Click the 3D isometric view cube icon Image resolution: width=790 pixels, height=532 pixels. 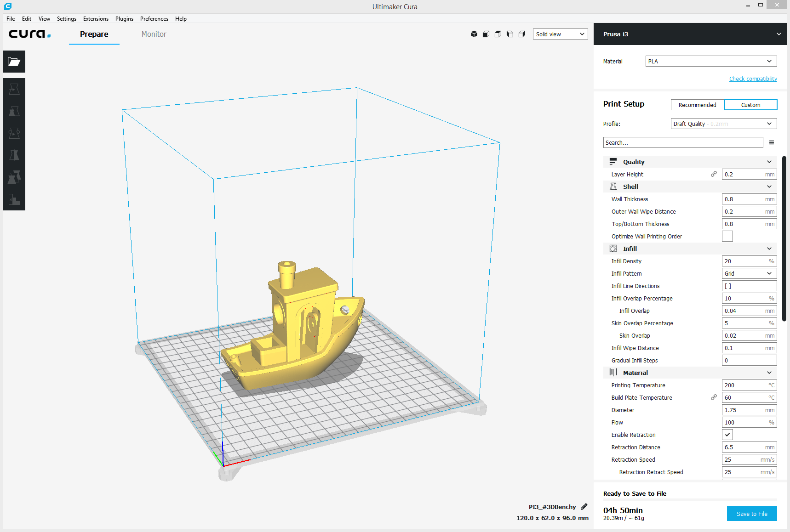pos(474,34)
